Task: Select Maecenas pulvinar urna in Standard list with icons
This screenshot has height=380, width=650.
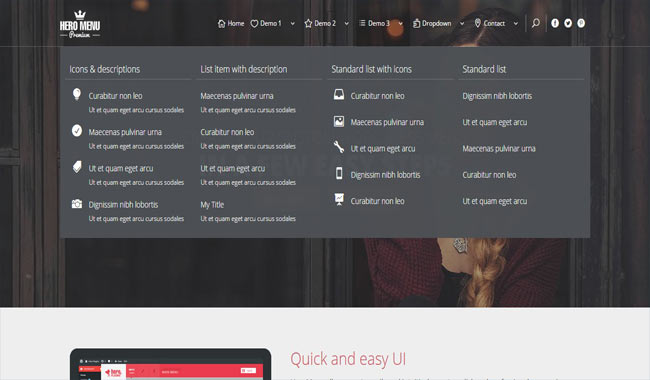Action: (x=387, y=122)
